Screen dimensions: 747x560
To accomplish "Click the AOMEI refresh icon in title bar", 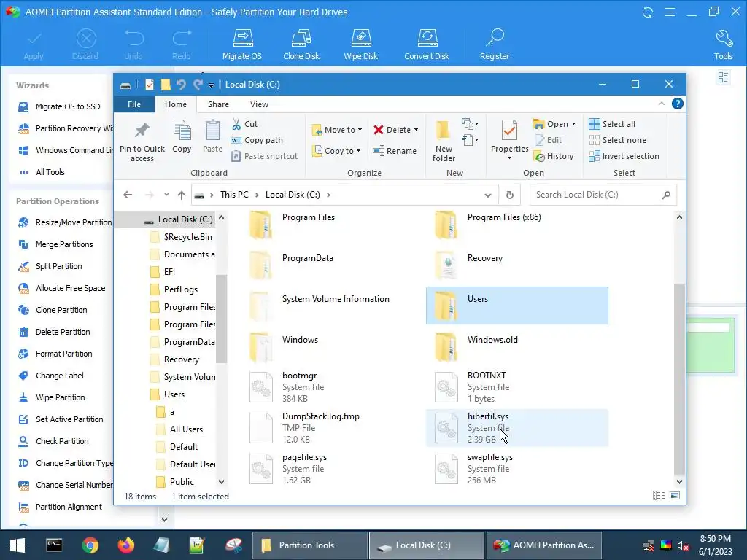I will tap(648, 12).
